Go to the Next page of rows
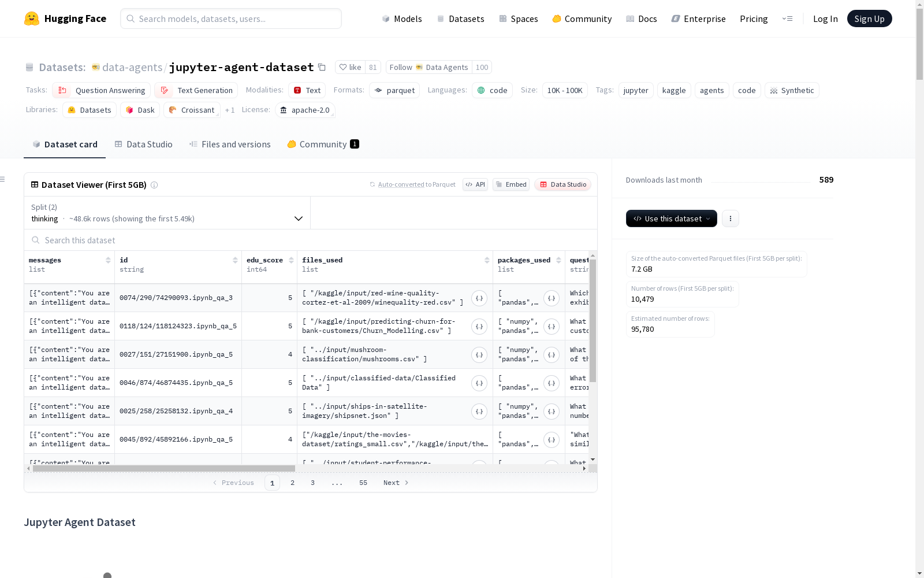The width and height of the screenshot is (924, 578). (396, 483)
